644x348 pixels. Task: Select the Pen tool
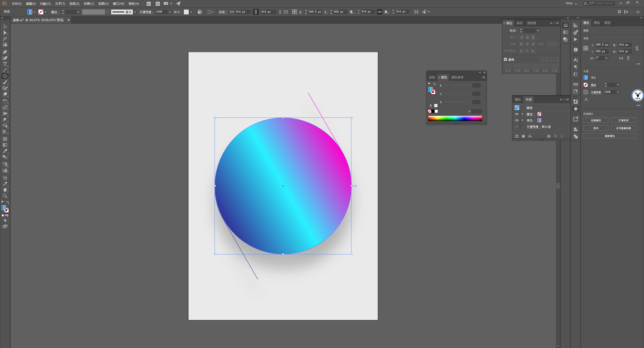click(x=5, y=52)
